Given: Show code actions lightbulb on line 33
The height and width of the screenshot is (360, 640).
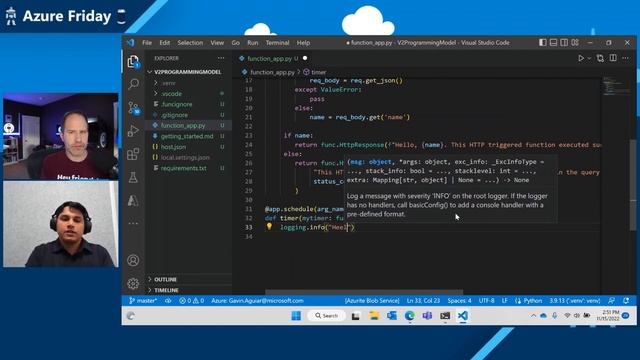Looking at the screenshot, I should 269,227.
